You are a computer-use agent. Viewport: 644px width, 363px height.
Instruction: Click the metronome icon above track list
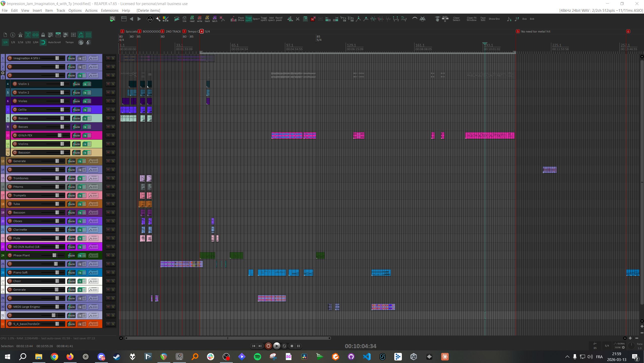click(20, 35)
